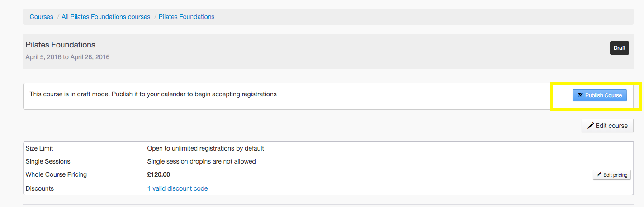This screenshot has width=644, height=207.
Task: Click the black Draft status badge
Action: click(x=619, y=48)
